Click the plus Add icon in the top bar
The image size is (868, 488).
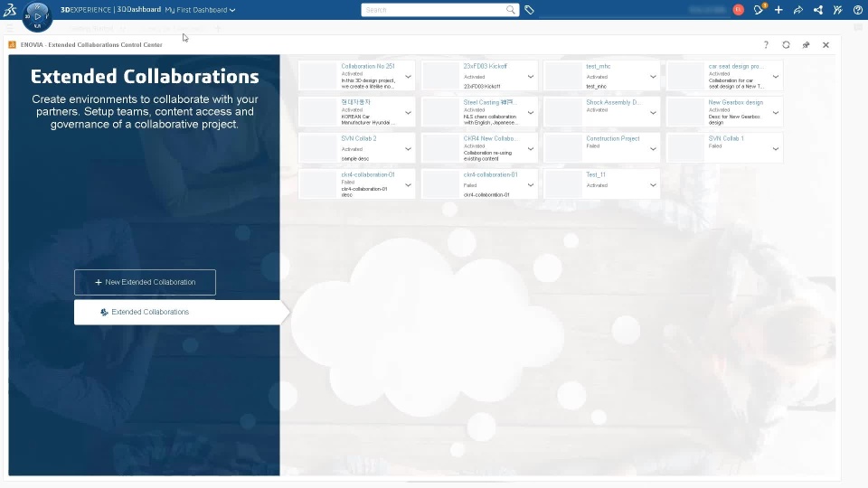tap(778, 9)
